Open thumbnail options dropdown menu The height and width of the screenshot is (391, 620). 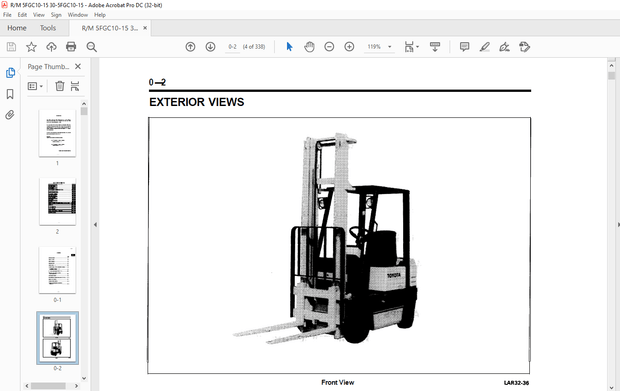pyautogui.click(x=35, y=86)
